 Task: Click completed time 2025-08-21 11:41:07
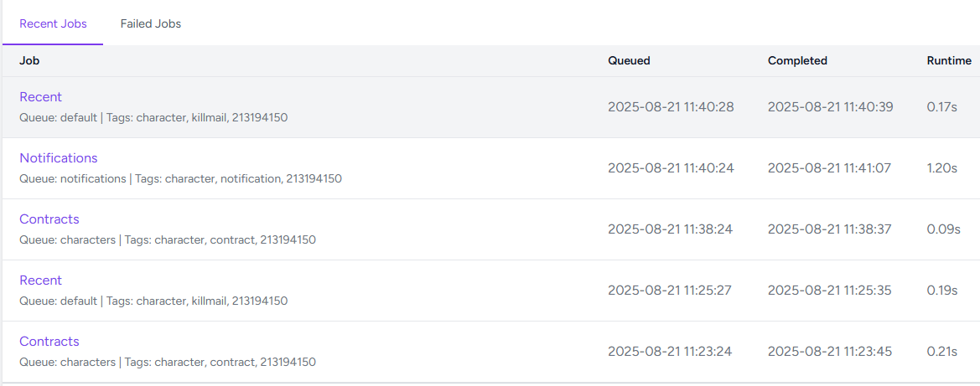(829, 168)
